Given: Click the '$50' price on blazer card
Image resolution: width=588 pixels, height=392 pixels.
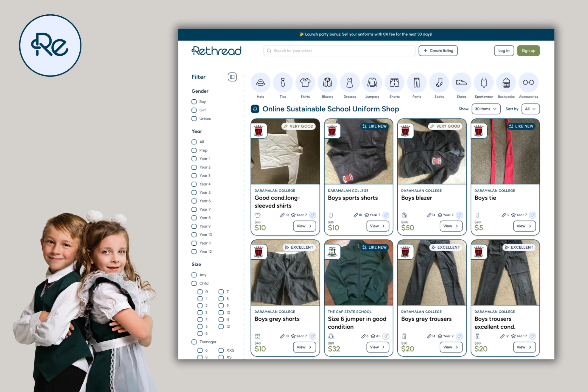Looking at the screenshot, I should click(408, 228).
